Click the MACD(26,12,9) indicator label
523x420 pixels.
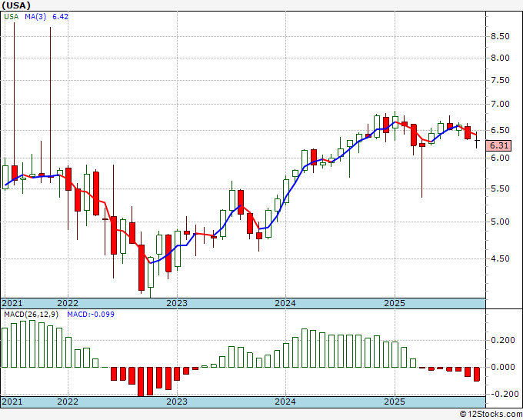point(32,315)
